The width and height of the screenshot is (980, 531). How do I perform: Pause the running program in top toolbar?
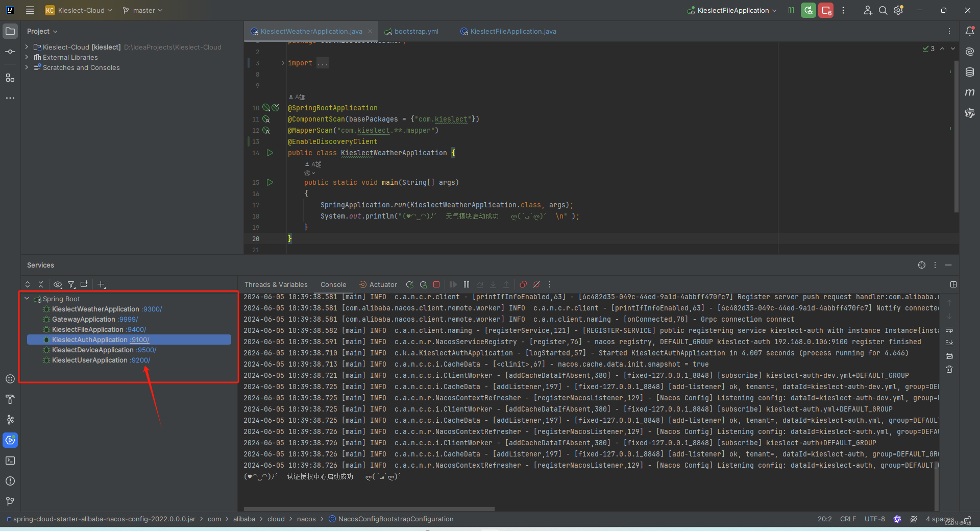pyautogui.click(x=791, y=10)
